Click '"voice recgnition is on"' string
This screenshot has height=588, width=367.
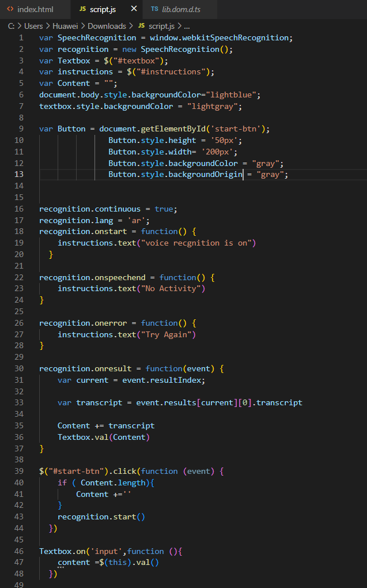coord(196,243)
